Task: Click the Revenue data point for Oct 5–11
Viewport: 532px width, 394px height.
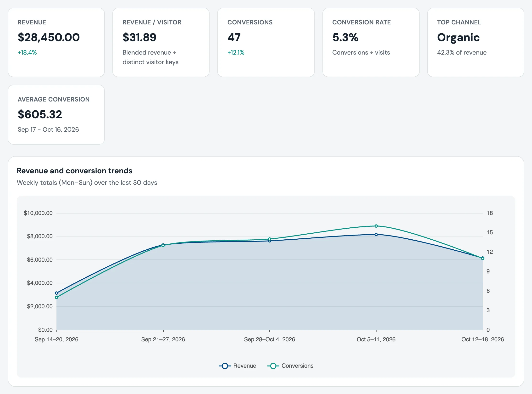Action: coord(376,235)
